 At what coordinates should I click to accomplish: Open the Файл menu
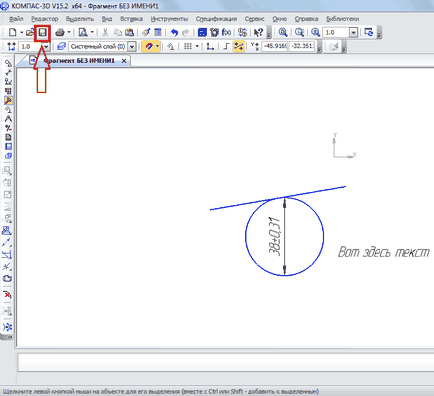[16, 19]
